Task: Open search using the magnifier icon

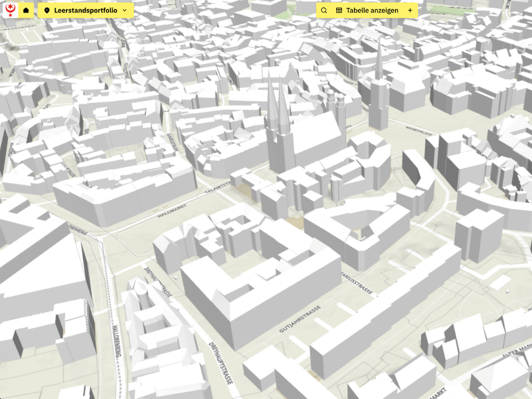Action: click(x=324, y=10)
